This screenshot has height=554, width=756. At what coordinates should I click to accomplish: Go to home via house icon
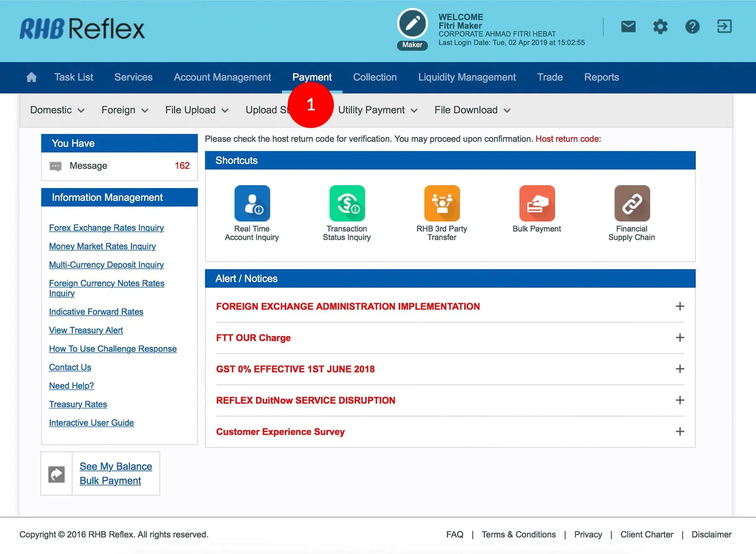(31, 77)
